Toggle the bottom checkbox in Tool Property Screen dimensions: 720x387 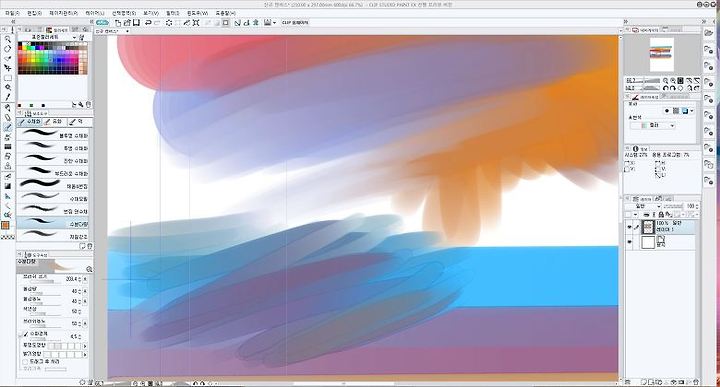(x=25, y=362)
